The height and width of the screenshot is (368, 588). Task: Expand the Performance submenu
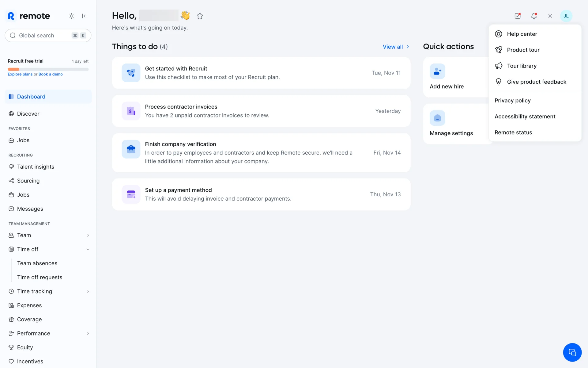88,333
